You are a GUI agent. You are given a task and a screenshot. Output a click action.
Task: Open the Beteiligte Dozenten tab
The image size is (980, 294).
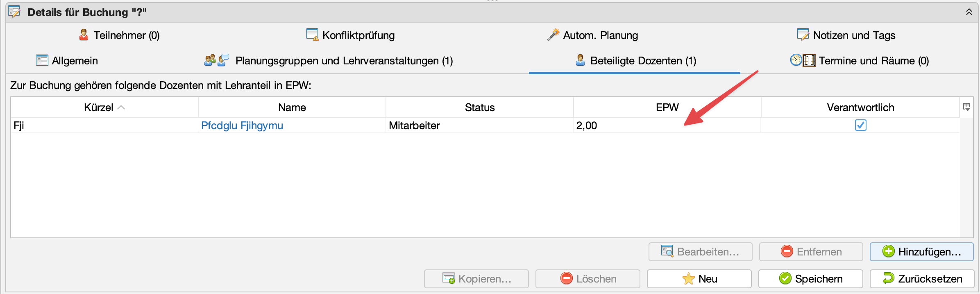tap(643, 61)
